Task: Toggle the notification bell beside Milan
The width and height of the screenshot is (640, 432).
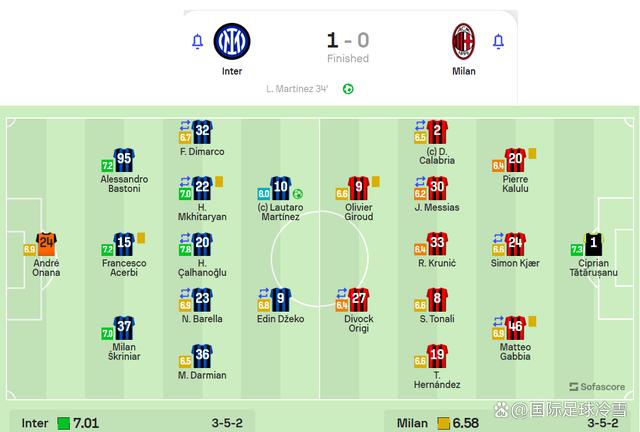Action: (x=498, y=42)
